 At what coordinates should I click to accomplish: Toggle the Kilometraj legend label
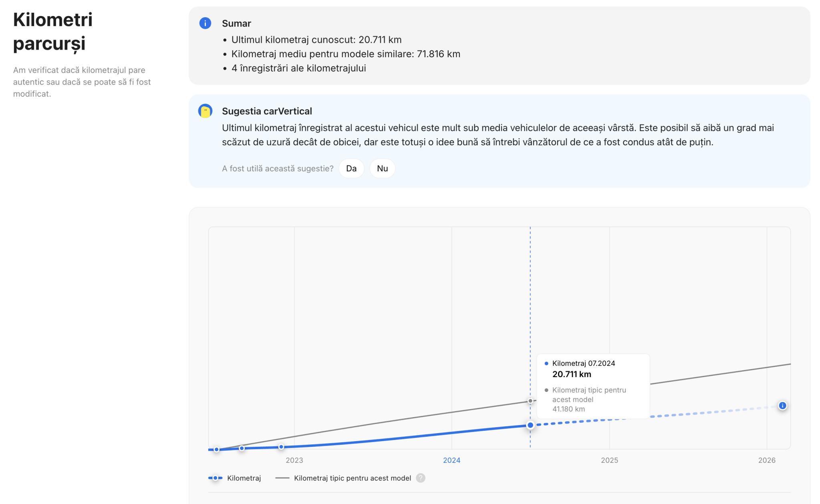pos(244,478)
